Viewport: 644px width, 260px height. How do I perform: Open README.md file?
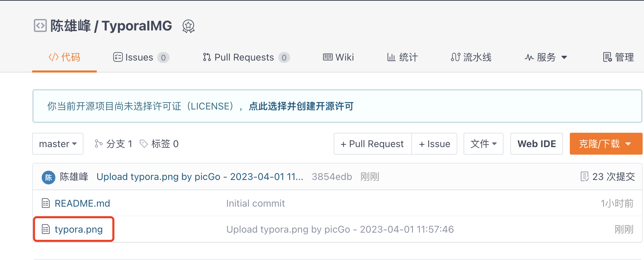click(82, 204)
